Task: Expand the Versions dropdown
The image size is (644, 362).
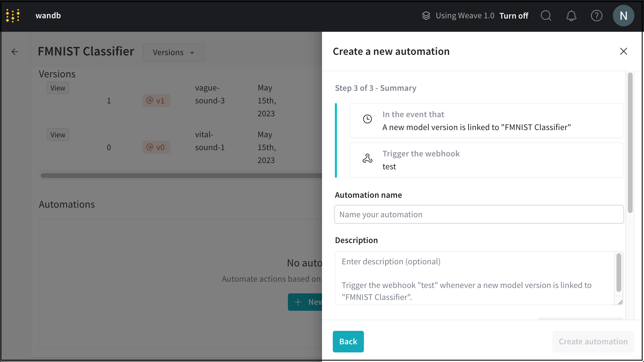Action: pyautogui.click(x=173, y=52)
